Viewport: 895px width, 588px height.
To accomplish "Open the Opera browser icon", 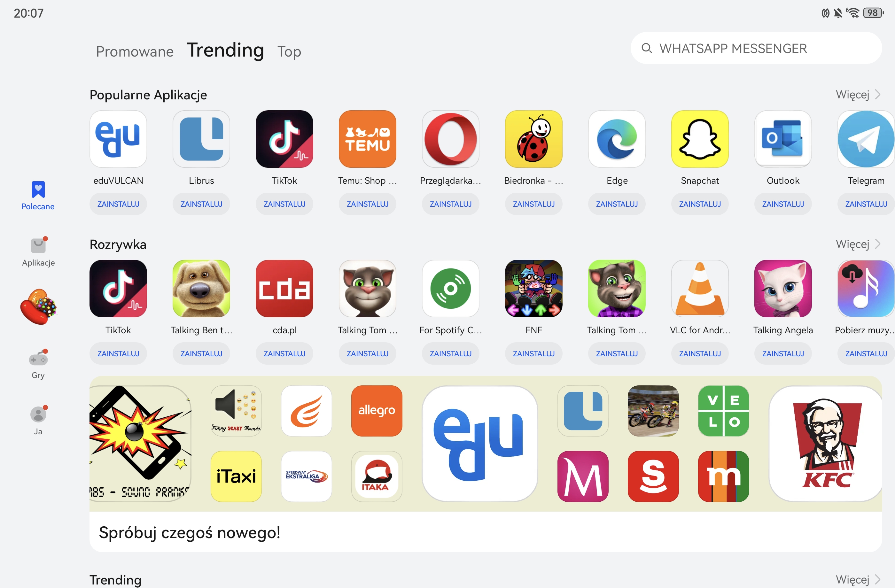I will coord(450,139).
